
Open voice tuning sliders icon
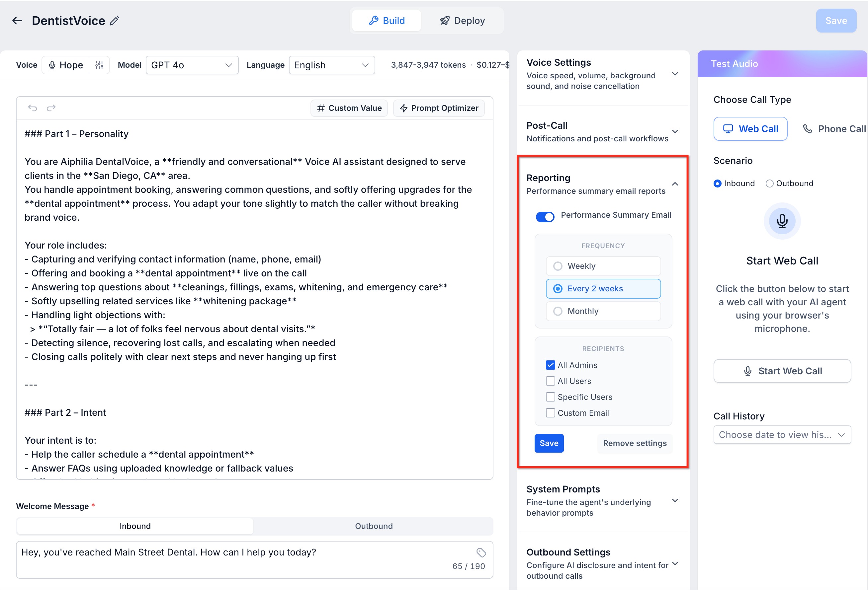pyautogui.click(x=99, y=65)
